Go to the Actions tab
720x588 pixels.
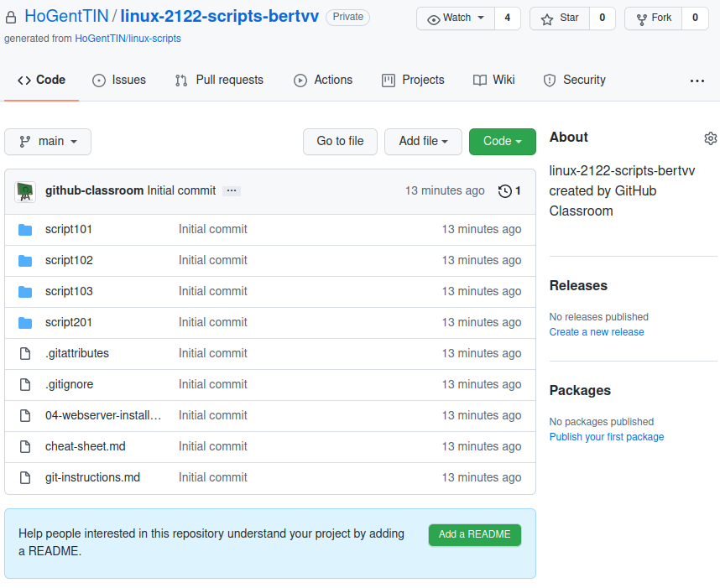tap(323, 81)
